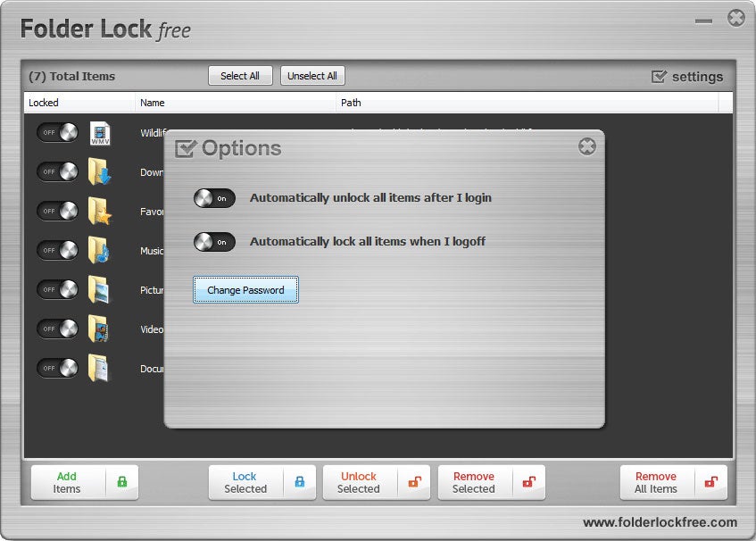The image size is (756, 541).
Task: Sort by the Name column header
Action: (236, 103)
